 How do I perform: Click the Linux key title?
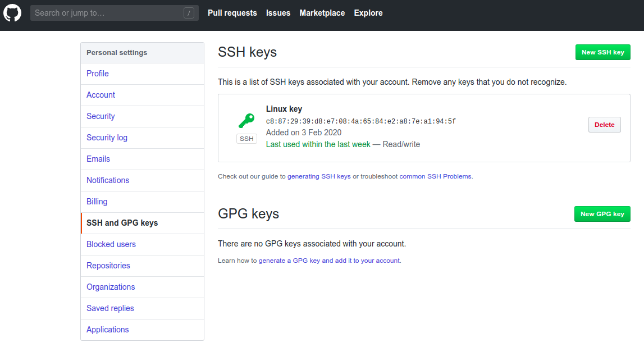click(284, 109)
